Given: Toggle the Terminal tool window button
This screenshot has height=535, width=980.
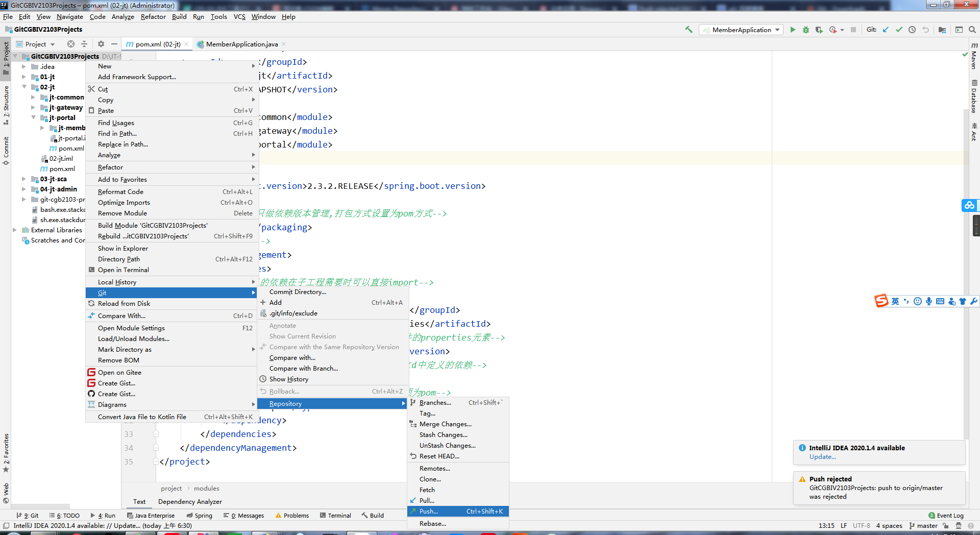Looking at the screenshot, I should (x=335, y=516).
